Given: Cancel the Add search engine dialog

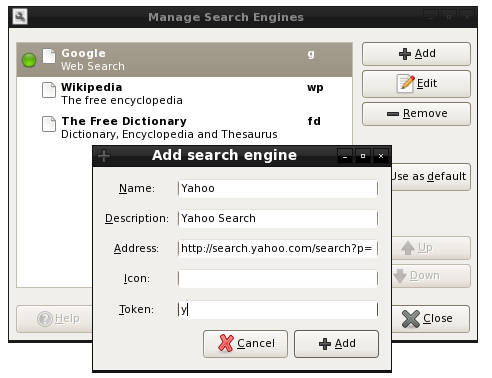Looking at the screenshot, I should pyautogui.click(x=245, y=344).
